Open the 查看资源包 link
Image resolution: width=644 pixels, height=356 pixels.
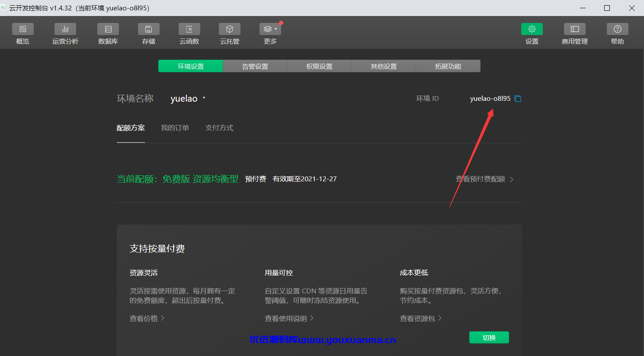(x=421, y=318)
